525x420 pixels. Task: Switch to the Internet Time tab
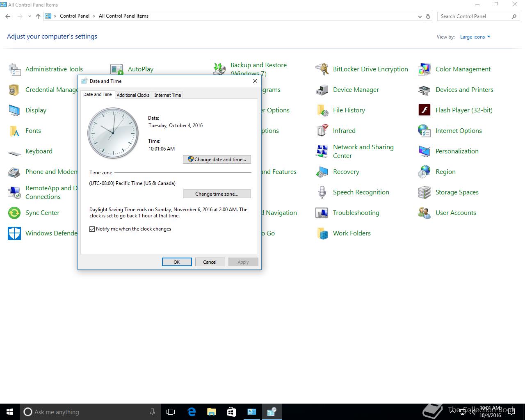point(167,95)
